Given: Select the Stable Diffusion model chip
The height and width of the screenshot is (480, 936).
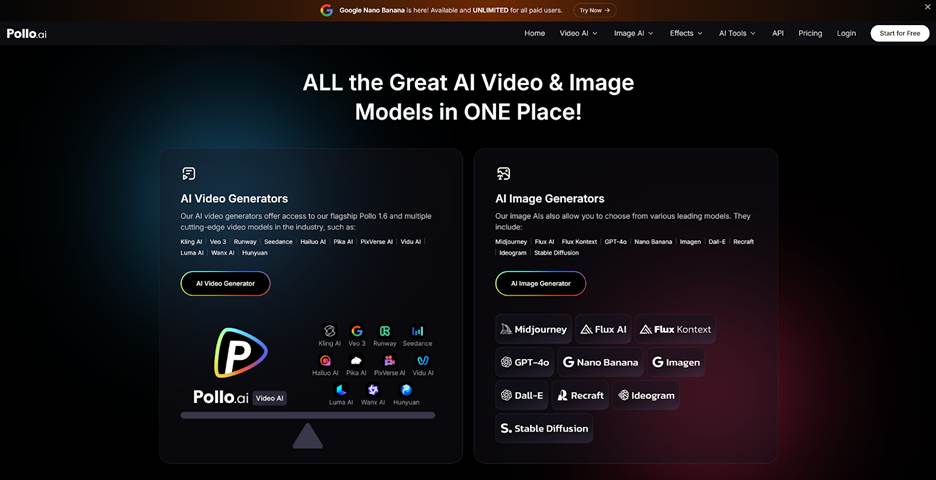Looking at the screenshot, I should coord(544,428).
